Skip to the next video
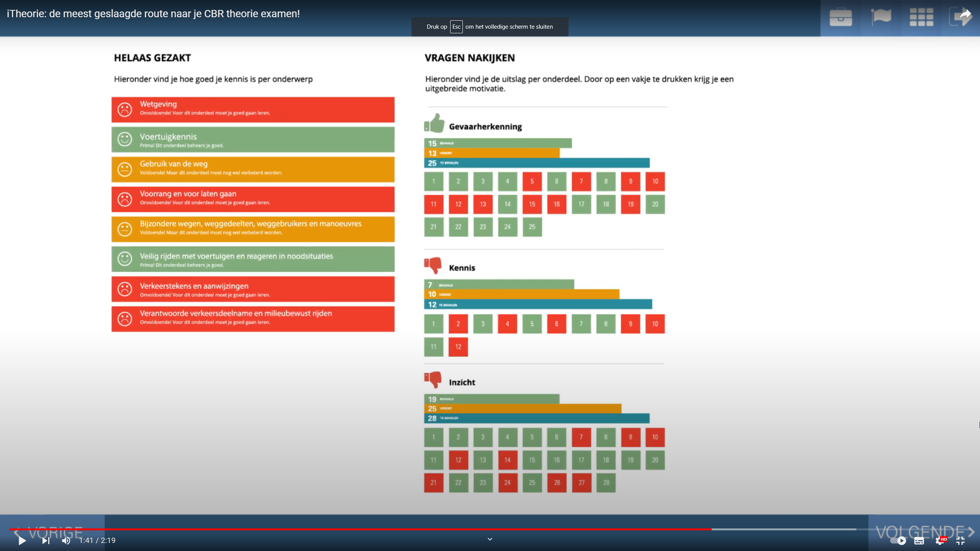This screenshot has width=980, height=551. [46, 540]
